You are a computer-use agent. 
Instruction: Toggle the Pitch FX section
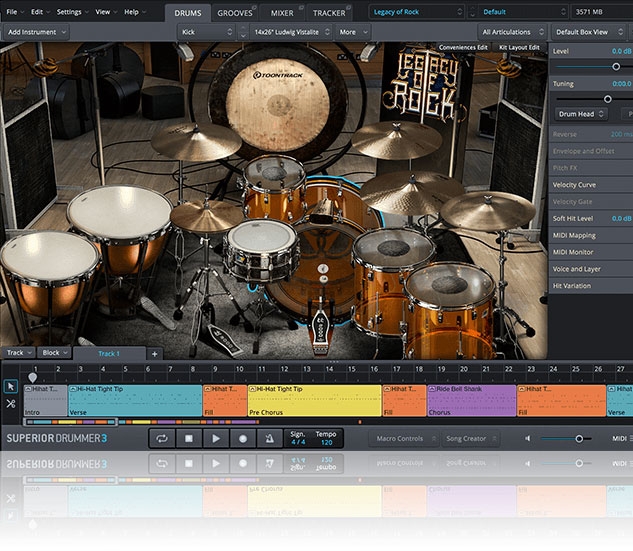[x=563, y=167]
